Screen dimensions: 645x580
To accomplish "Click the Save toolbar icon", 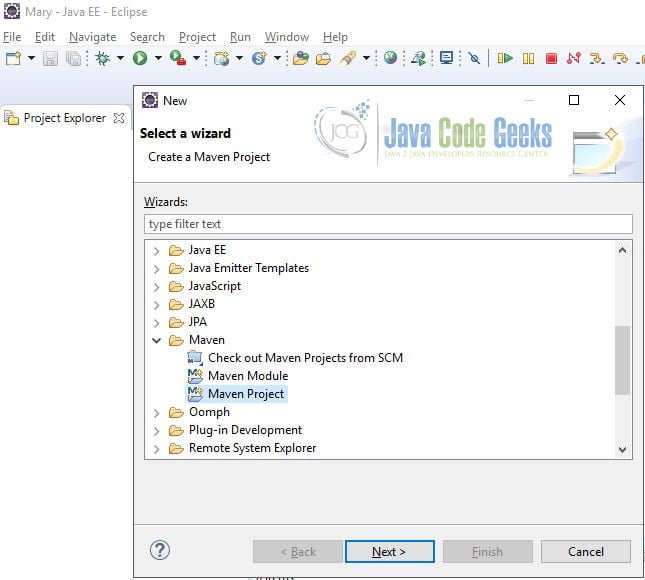I will 51,58.
